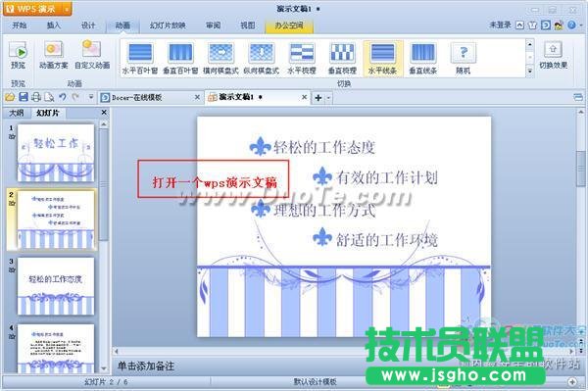588x391 pixels.
Task: Click the Save disk icon
Action: tap(24, 97)
